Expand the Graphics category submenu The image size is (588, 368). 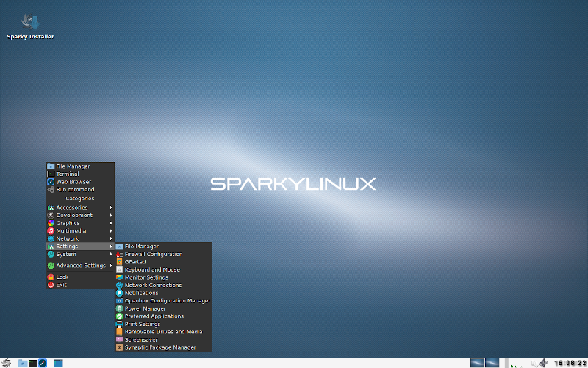tap(80, 223)
